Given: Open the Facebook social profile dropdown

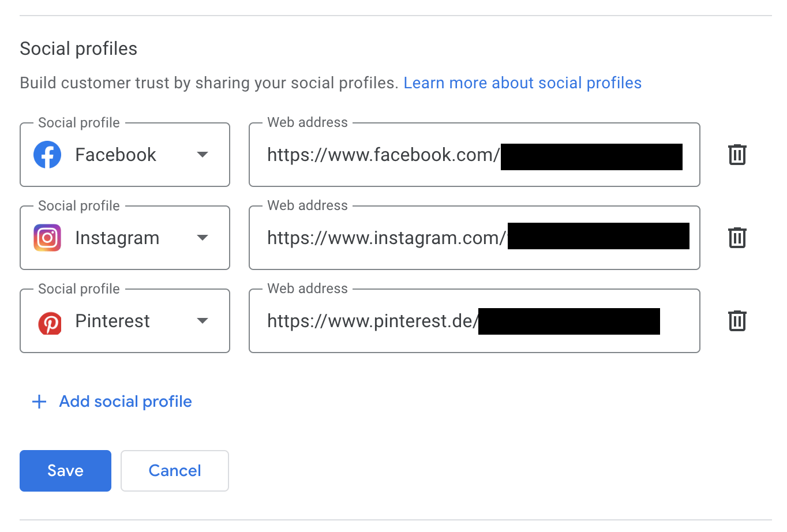Looking at the screenshot, I should 203,155.
